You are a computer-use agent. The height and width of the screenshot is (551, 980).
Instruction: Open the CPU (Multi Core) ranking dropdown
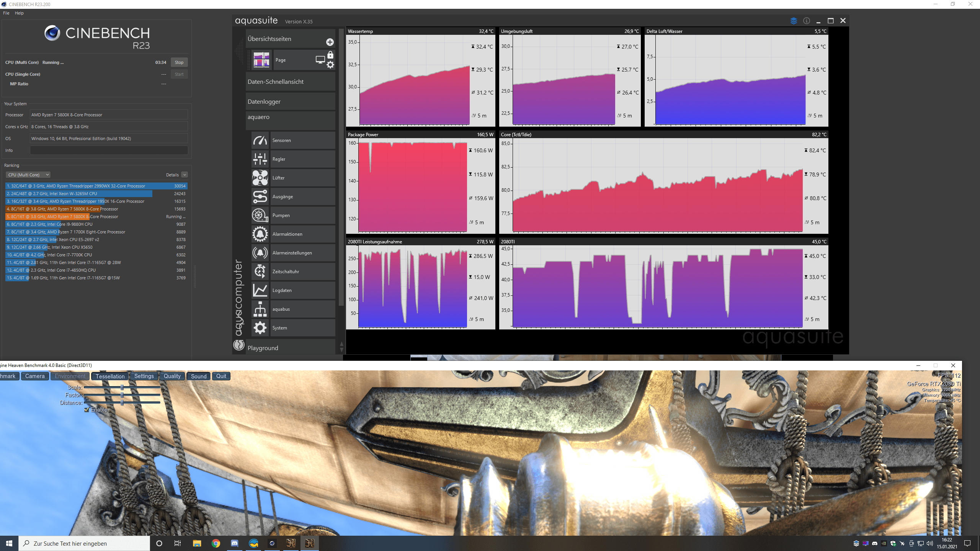(x=28, y=175)
